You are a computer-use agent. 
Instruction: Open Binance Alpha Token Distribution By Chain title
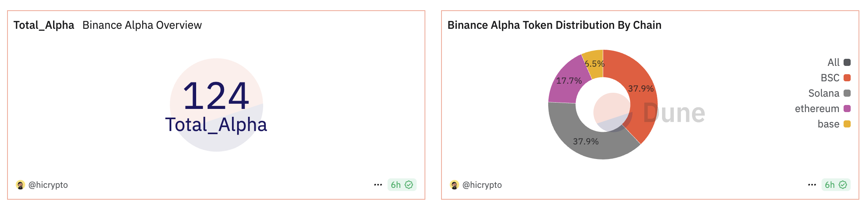554,25
